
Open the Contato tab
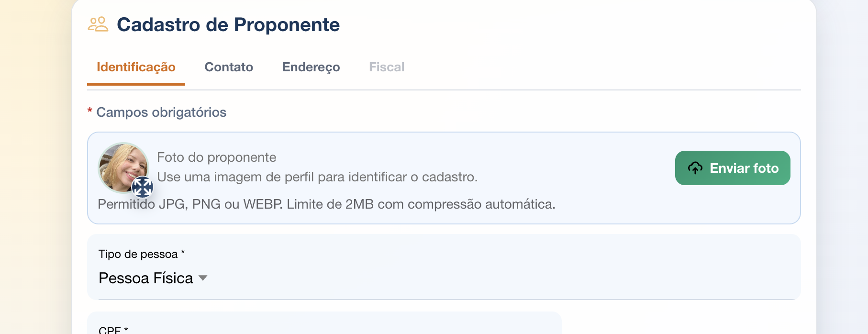pos(229,67)
